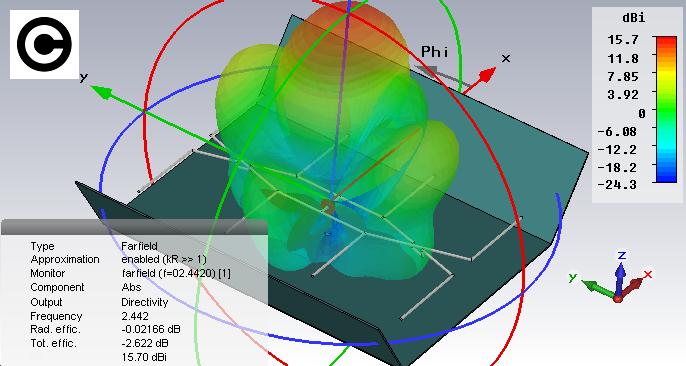Click the 15.70 dBi value in info box
Image resolution: width=686 pixels, height=366 pixels.
coord(144,357)
